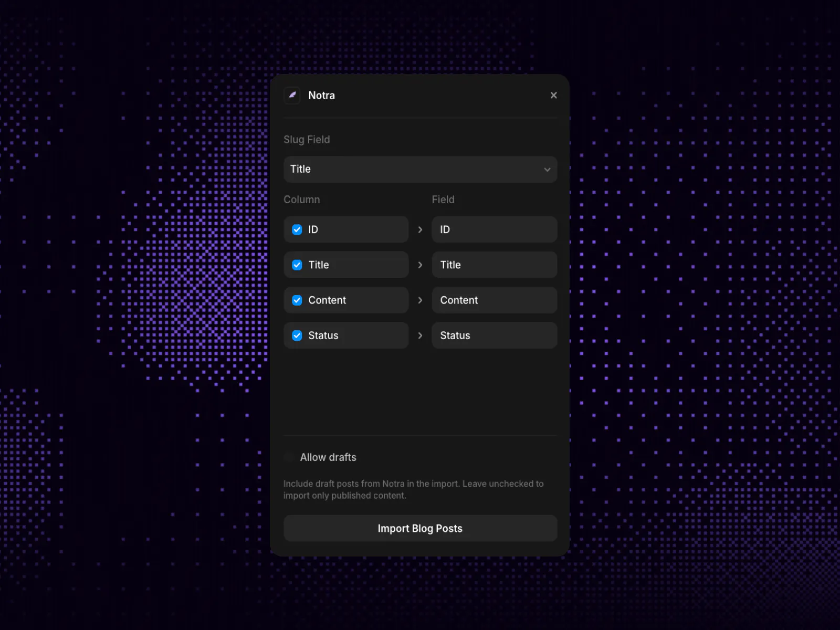The image size is (840, 630).
Task: Click the Title box under Field
Action: pyautogui.click(x=494, y=265)
